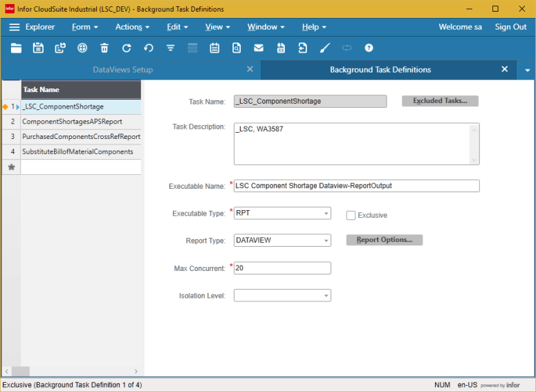Screen dimensions: 536x392
Task: Click the Refresh circular arrow icon
Action: (127, 48)
